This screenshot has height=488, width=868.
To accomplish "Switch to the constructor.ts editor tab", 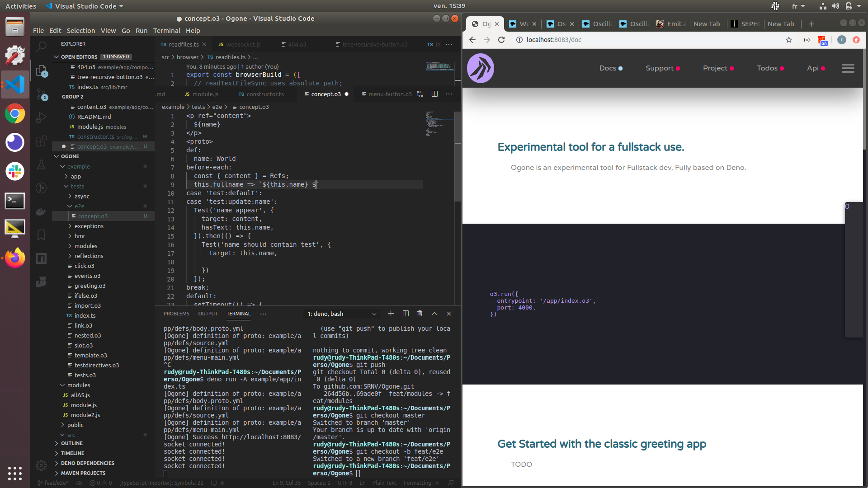I will [x=265, y=94].
